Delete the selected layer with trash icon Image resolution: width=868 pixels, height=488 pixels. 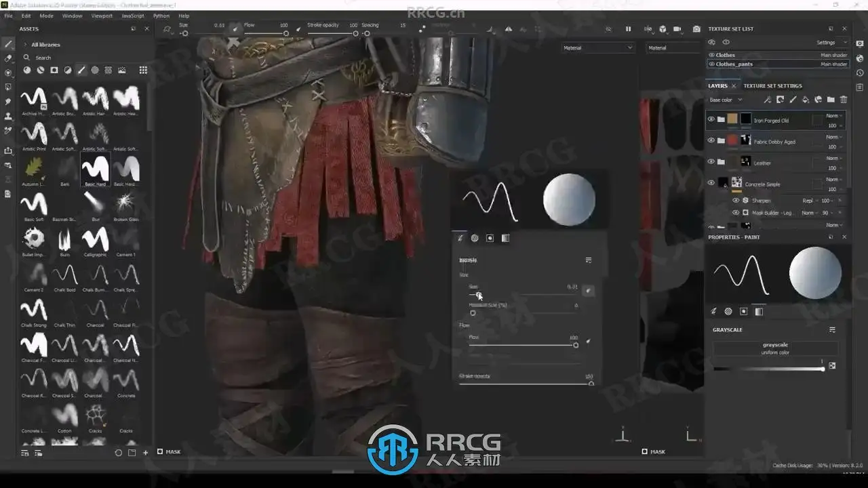(844, 100)
